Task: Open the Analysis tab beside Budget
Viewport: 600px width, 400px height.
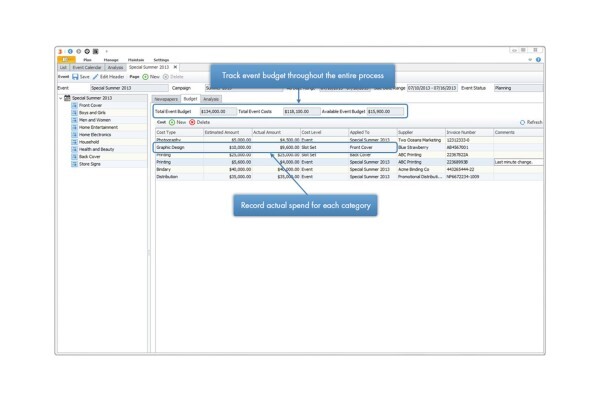Action: [x=211, y=99]
